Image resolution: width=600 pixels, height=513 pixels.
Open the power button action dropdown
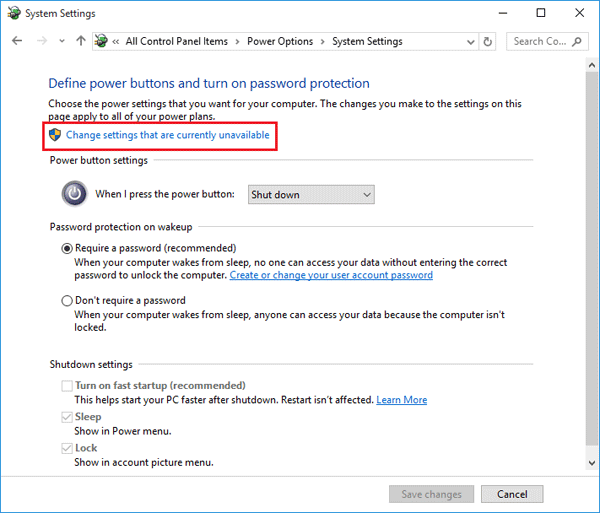pos(310,194)
